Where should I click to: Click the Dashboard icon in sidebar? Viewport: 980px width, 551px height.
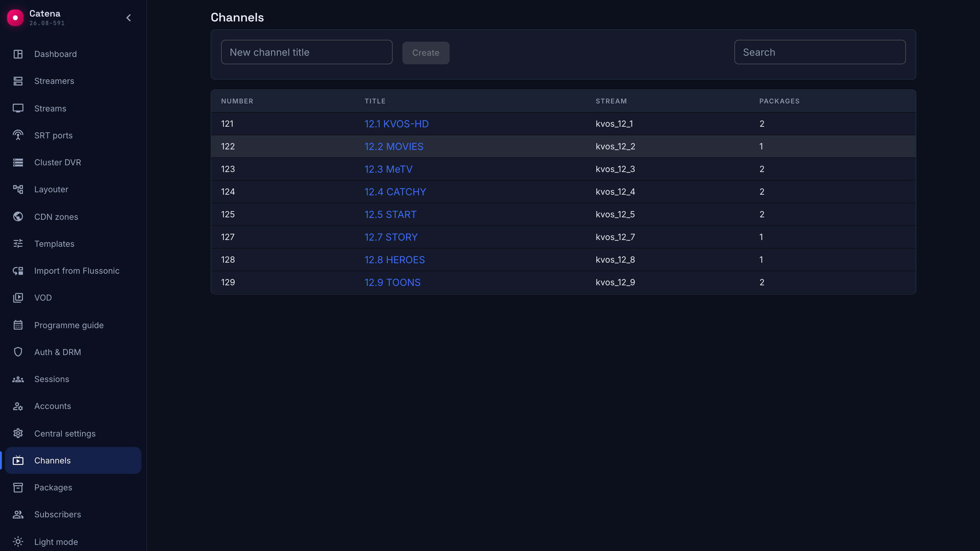18,54
